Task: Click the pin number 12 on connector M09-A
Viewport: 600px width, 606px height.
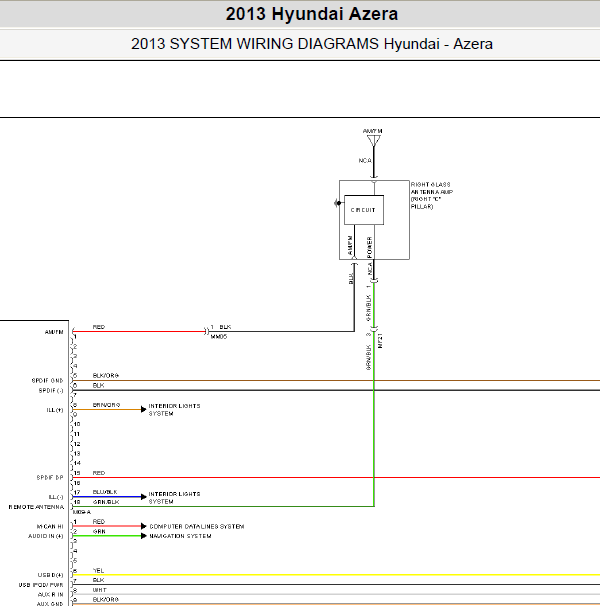Action: tap(77, 444)
